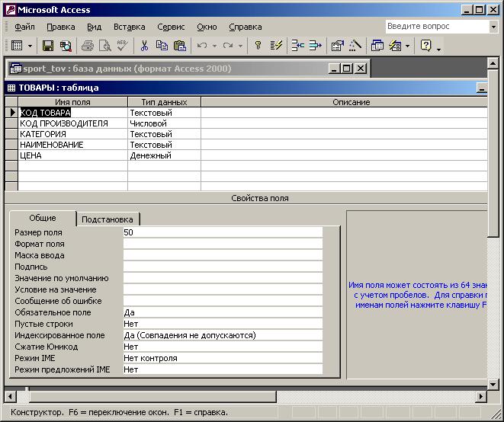504x422 pixels.
Task: Click the Маска ввода property field
Action: [x=223, y=255]
